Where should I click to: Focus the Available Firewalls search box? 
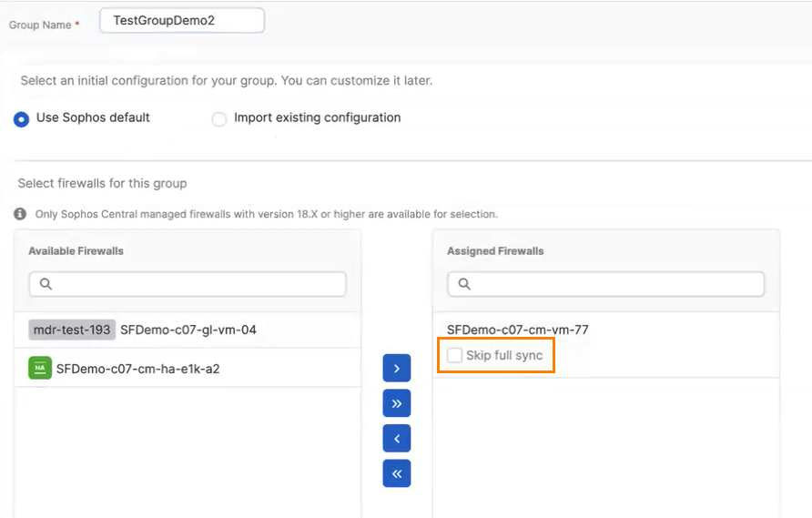point(196,284)
